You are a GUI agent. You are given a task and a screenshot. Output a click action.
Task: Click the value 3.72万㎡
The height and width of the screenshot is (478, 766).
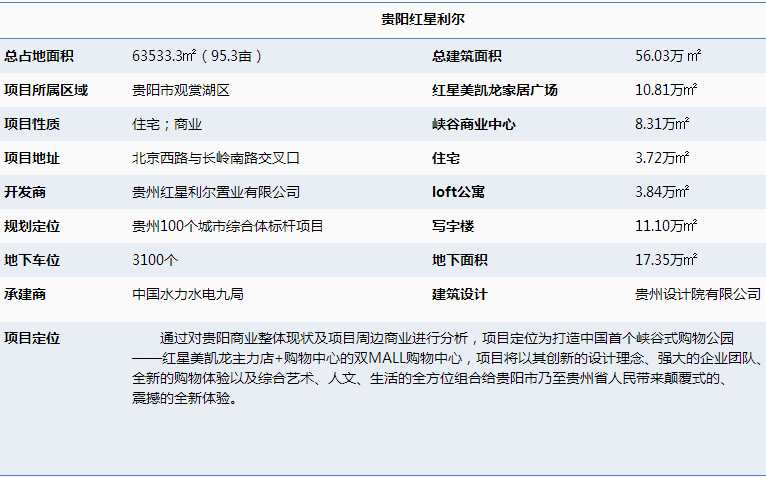coord(662,158)
